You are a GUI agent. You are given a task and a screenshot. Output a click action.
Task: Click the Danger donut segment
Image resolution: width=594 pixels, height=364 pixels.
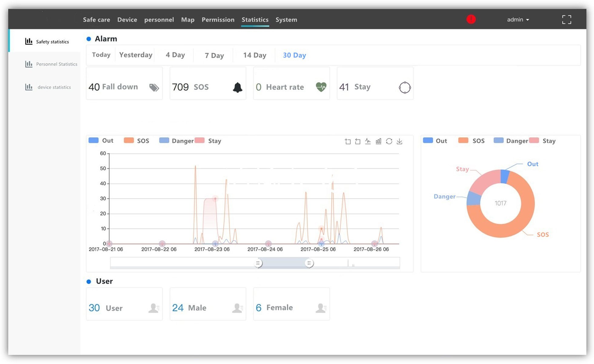pos(473,199)
